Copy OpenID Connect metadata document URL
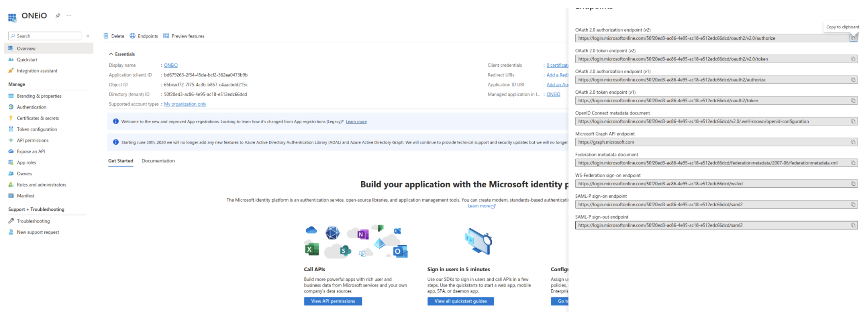This screenshot has height=313, width=868. click(x=853, y=121)
